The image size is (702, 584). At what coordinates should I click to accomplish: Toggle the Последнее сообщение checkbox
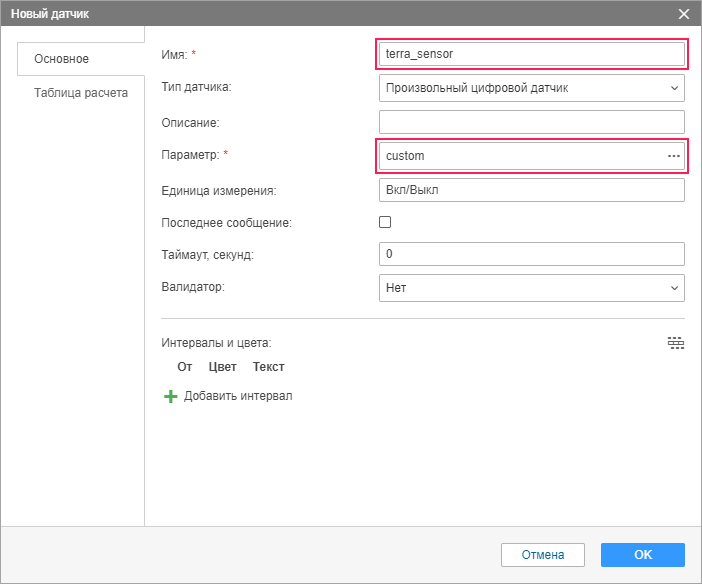pyautogui.click(x=385, y=222)
